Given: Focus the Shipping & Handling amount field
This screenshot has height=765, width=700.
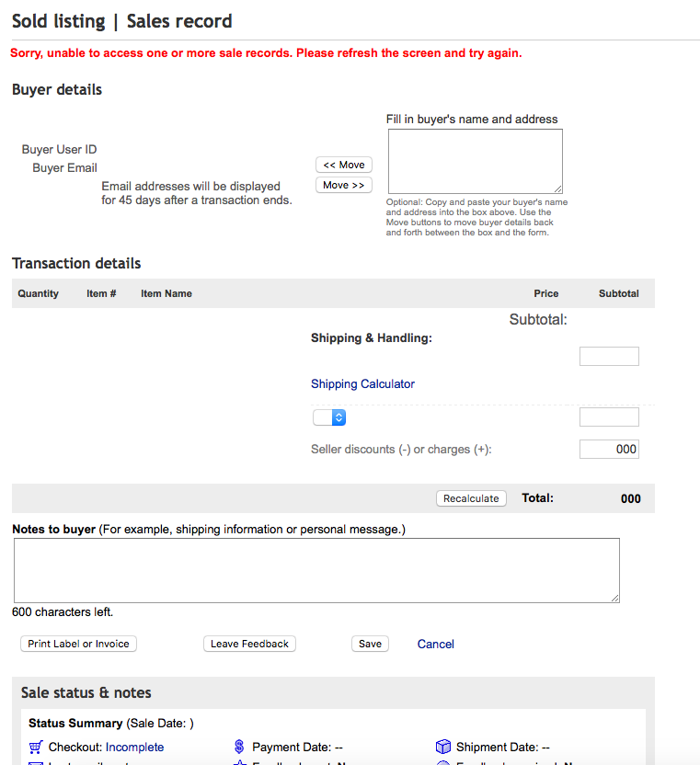Looking at the screenshot, I should click(x=609, y=356).
